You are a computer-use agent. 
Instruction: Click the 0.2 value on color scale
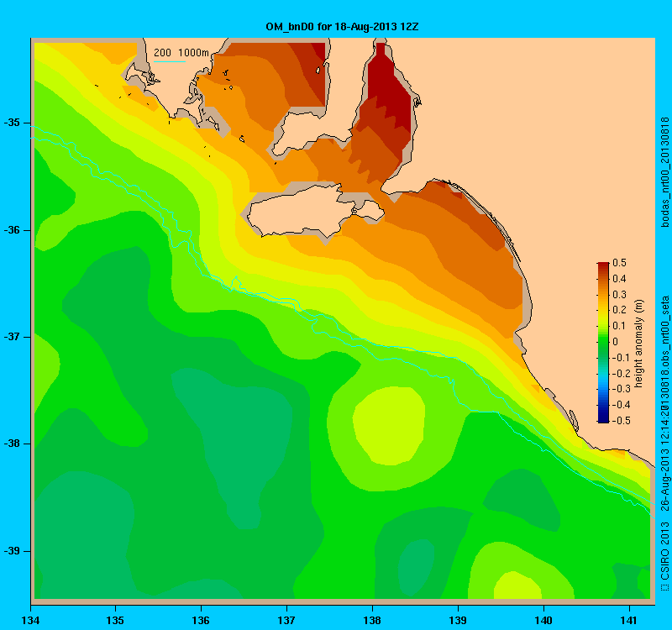pos(619,310)
